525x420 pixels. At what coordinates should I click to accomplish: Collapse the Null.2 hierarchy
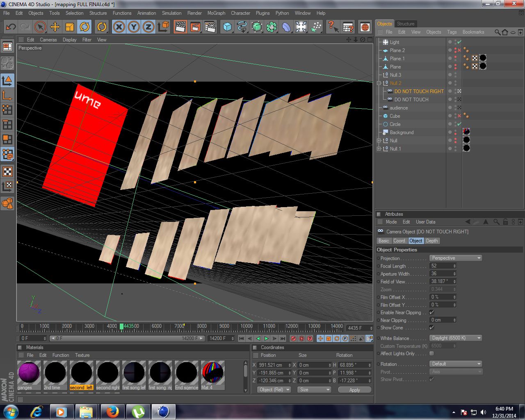379,83
